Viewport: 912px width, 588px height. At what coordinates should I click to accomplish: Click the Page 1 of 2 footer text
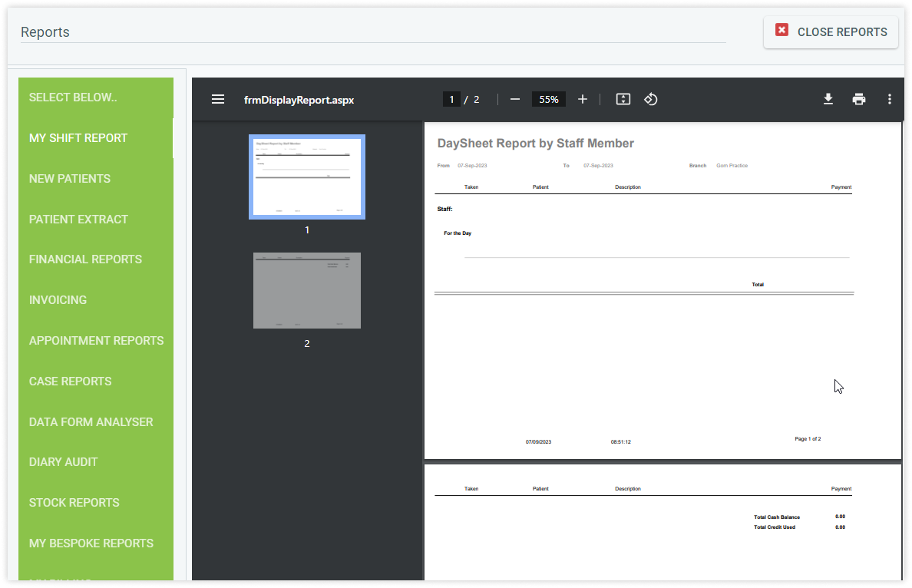click(808, 439)
